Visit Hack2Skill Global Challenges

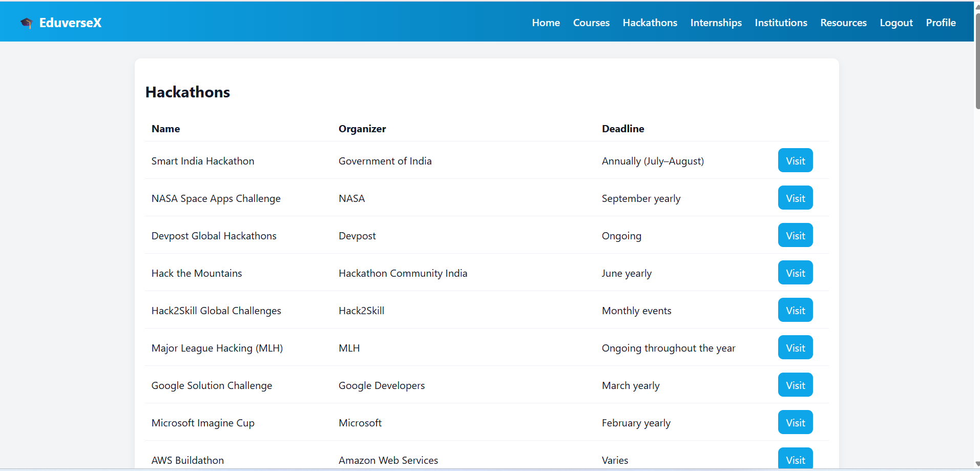point(795,310)
